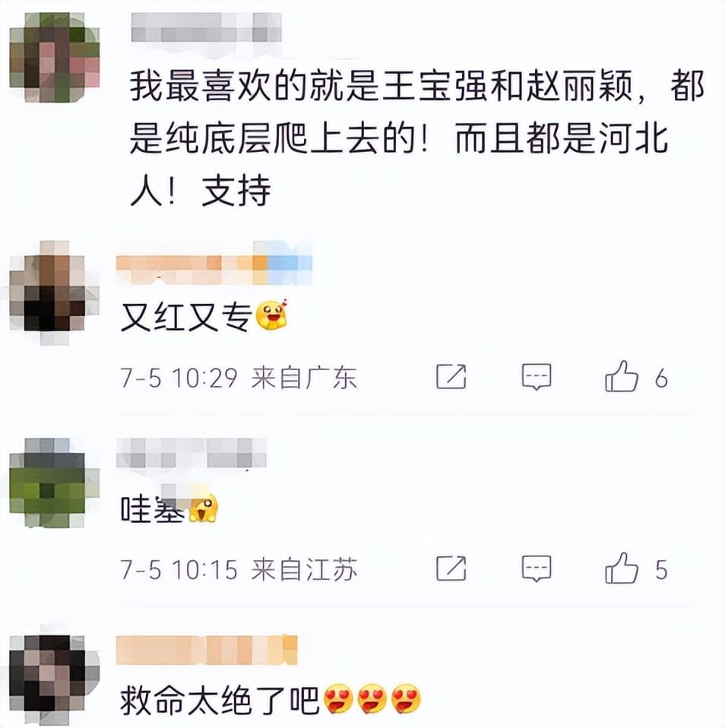
Task: Like the comment from 江苏
Action: coord(621,568)
